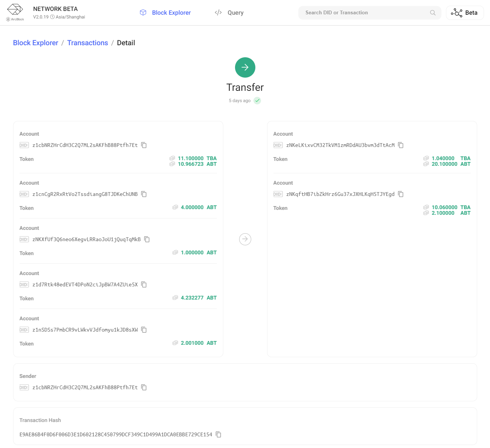
Task: Copy the Sender DID address
Action: tap(144, 387)
